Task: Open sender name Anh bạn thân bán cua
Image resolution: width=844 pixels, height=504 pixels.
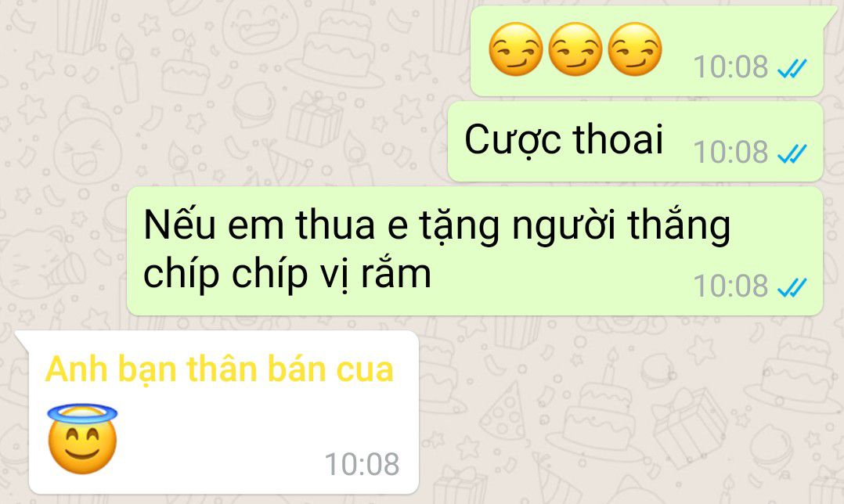Action: tap(219, 369)
